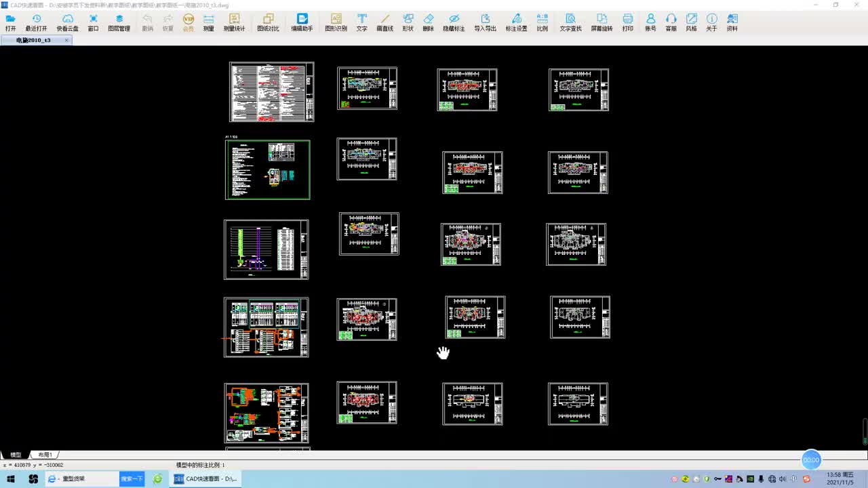868x488 pixels.
Task: Click the blue 00:00 recording timer button
Action: [812, 460]
